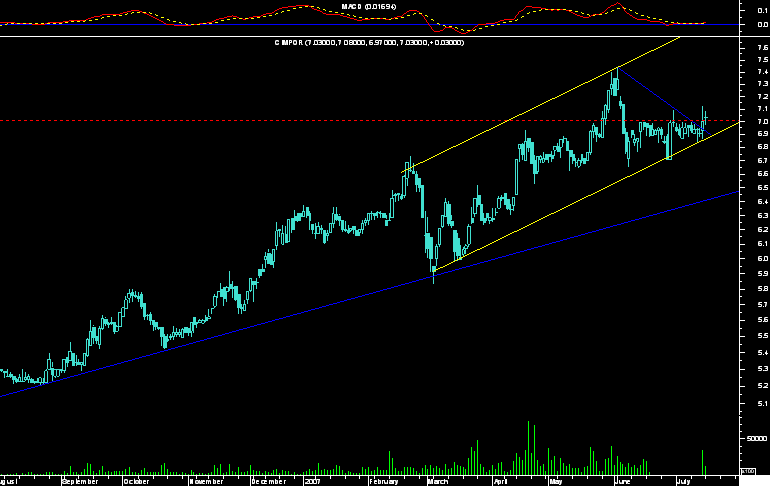Viewport: 770px width, 486px height.
Task: Select the May label on time axis
Action: (556, 482)
